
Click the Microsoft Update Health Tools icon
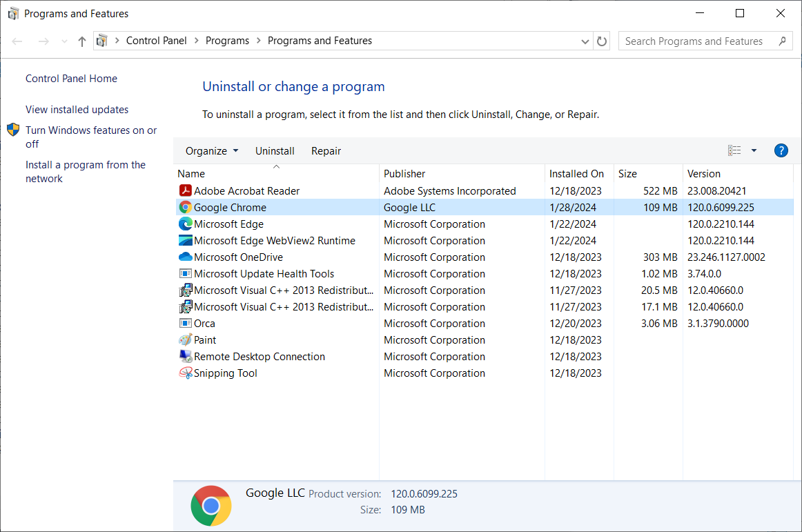185,274
